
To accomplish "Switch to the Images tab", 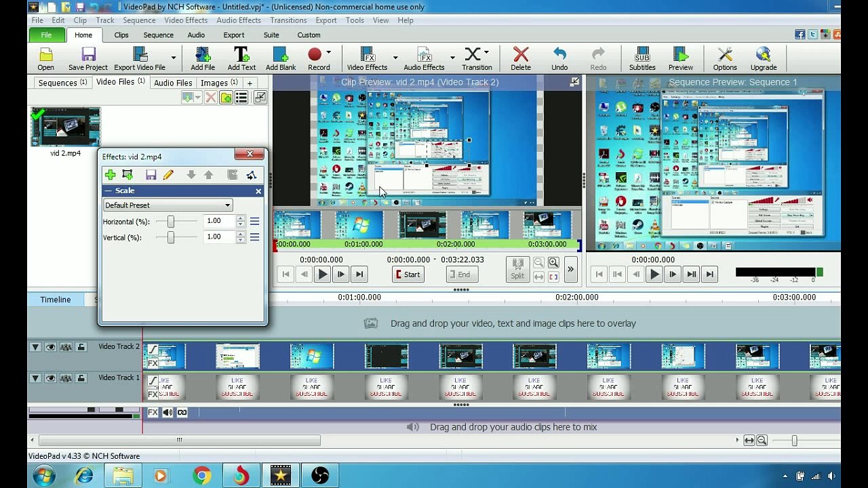I will [219, 83].
